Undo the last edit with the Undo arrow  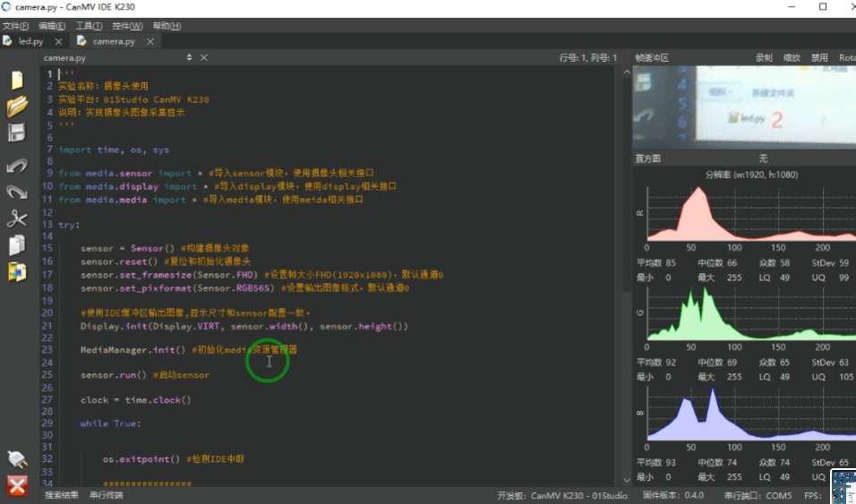point(17,166)
